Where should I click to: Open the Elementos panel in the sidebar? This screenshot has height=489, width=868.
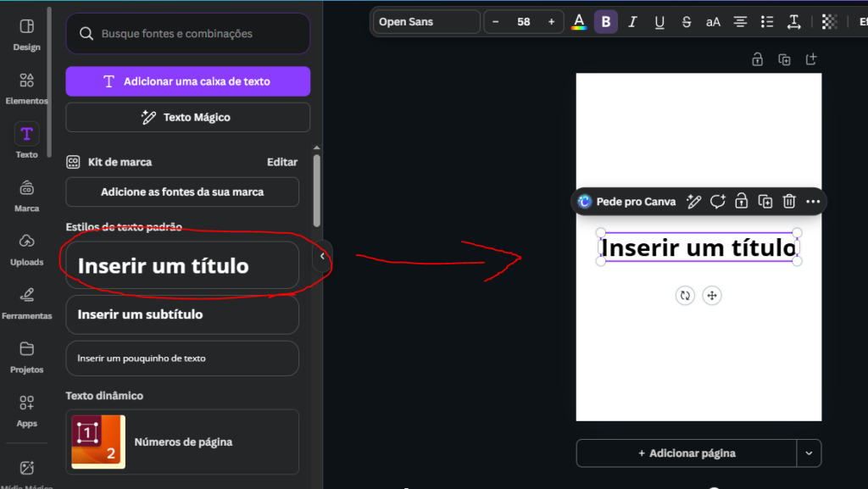pos(26,87)
